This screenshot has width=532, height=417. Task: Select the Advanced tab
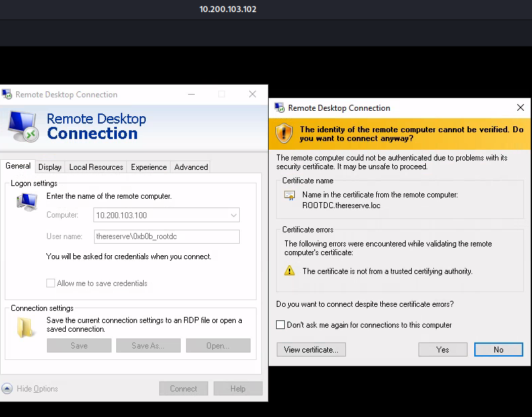191,167
